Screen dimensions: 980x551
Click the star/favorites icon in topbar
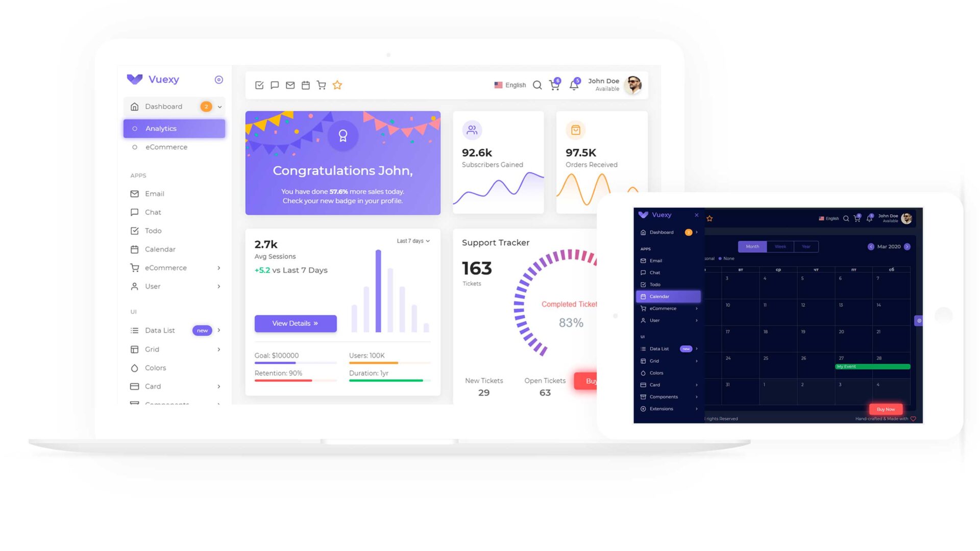(x=338, y=85)
